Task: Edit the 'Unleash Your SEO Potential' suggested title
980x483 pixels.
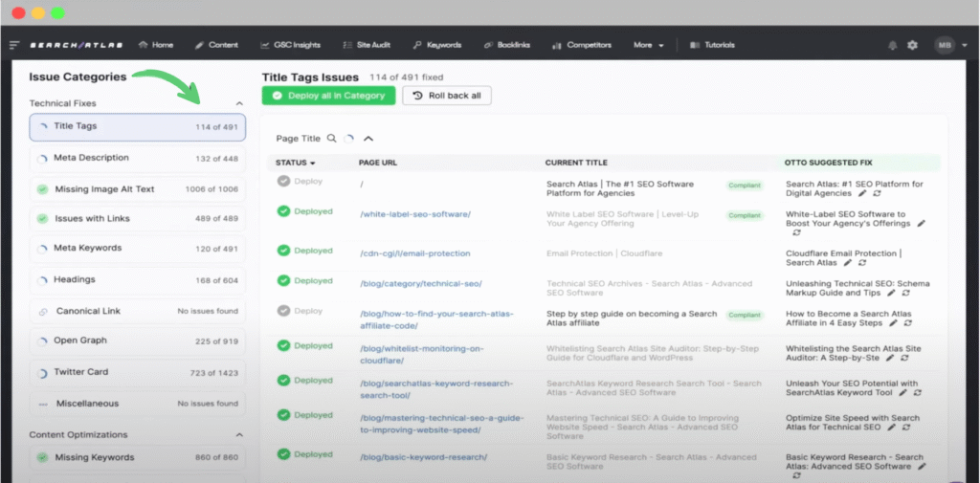Action: pos(902,393)
